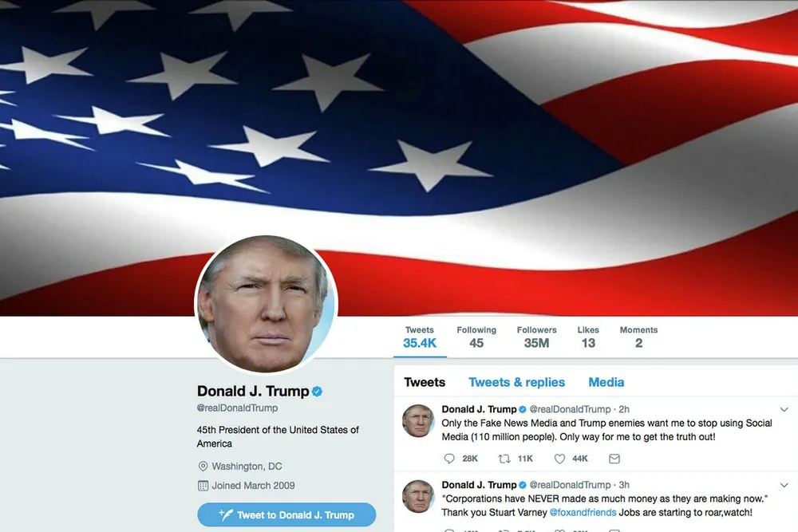Click the large circular profile photo
Image resolution: width=798 pixels, height=532 pixels.
[267, 304]
